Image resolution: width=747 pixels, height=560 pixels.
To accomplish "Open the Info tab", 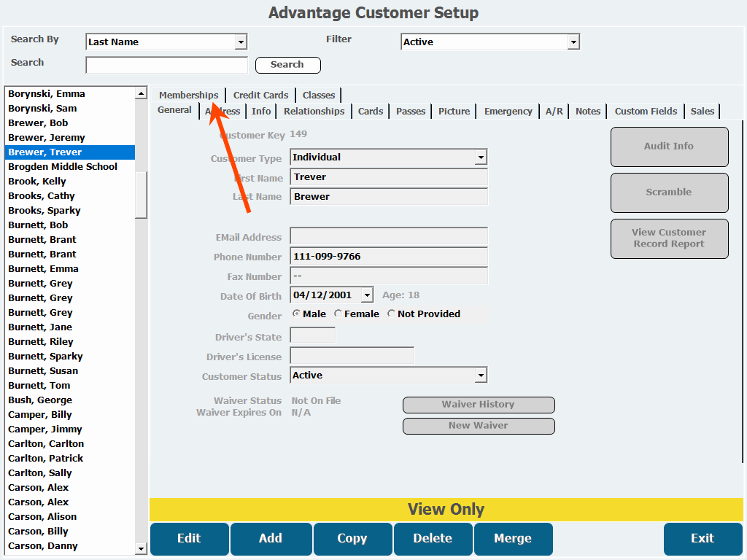I will (x=261, y=112).
